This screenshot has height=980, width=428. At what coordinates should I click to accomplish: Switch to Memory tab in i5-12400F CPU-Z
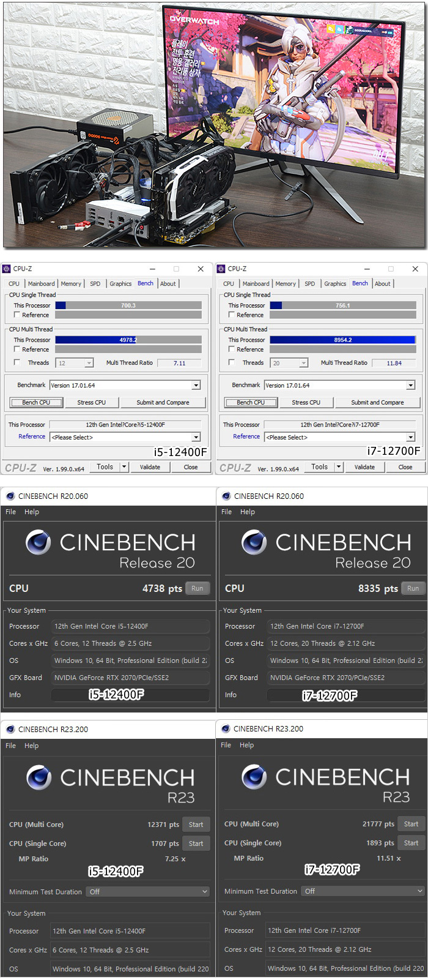pos(71,283)
